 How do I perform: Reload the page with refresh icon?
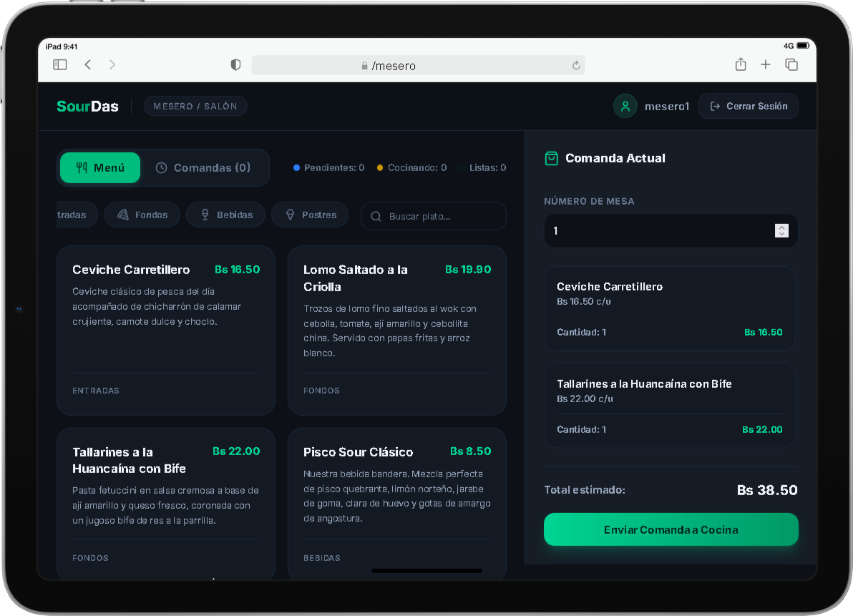click(576, 66)
